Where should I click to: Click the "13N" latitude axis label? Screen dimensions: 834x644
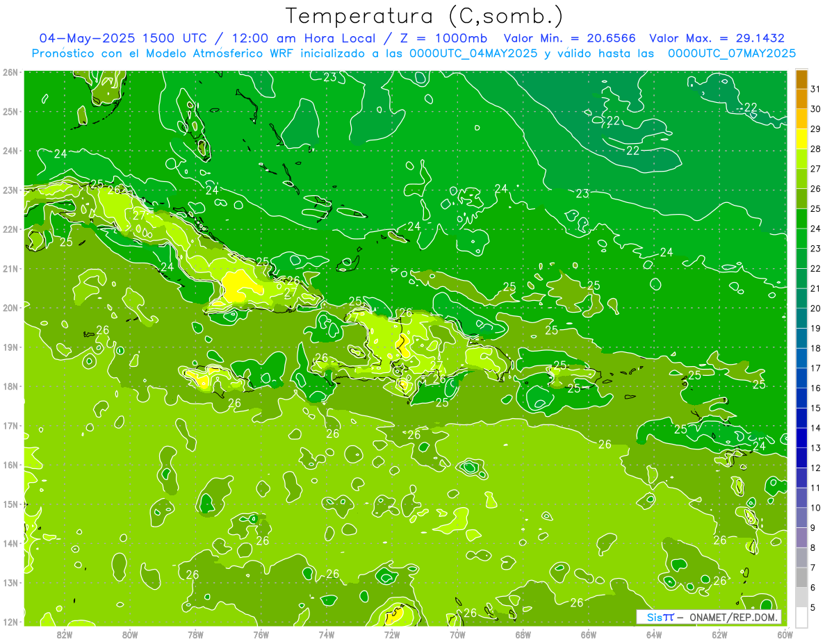[10, 582]
